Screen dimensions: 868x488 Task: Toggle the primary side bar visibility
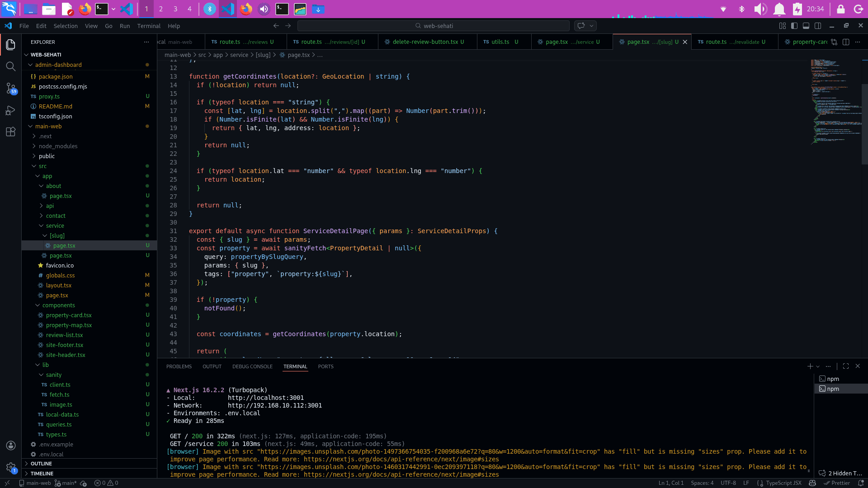pos(794,26)
